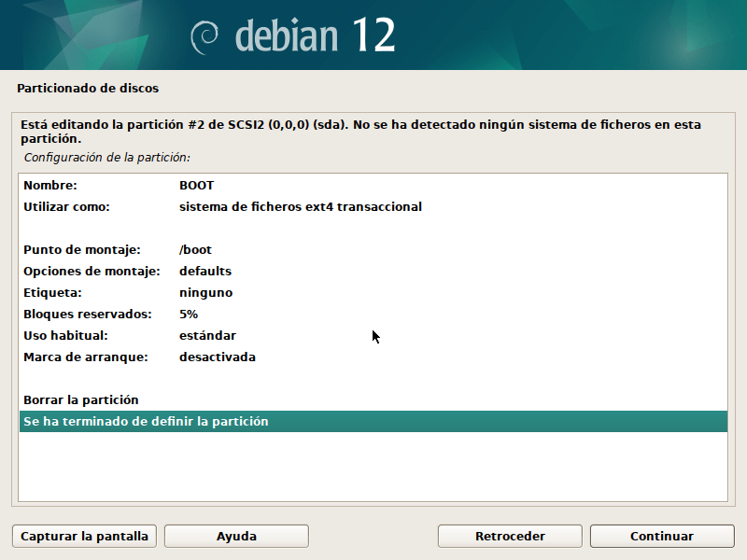
Task: Open the Ayuda help button
Action: click(x=236, y=536)
